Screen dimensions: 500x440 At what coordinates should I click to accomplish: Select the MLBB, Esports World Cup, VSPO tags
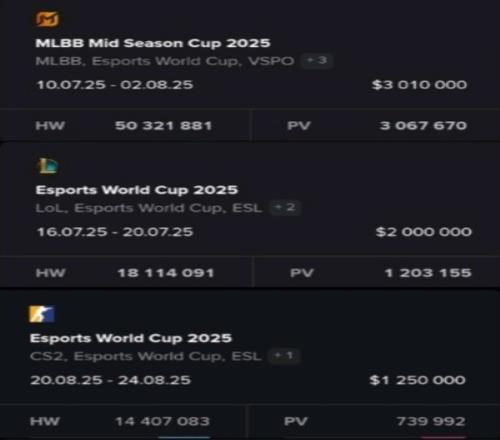click(x=165, y=61)
